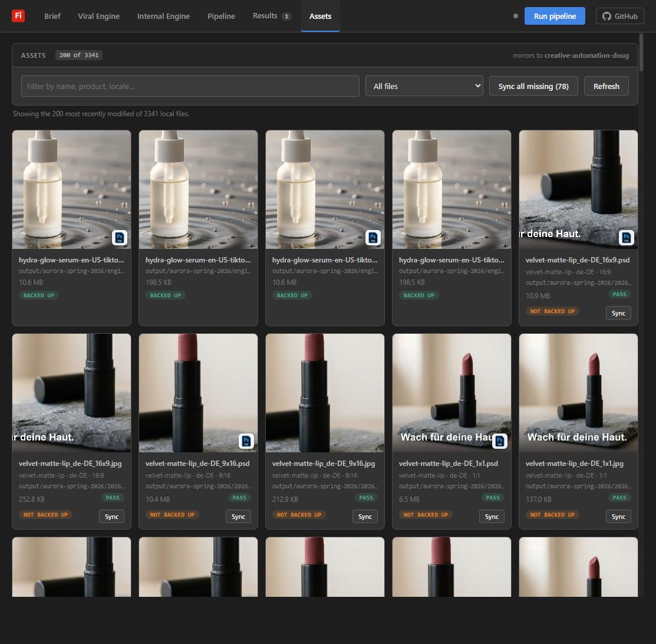Sync velvet-matte-lip_de-DE_9x16.jpg
This screenshot has height=644, width=656.
click(x=365, y=517)
